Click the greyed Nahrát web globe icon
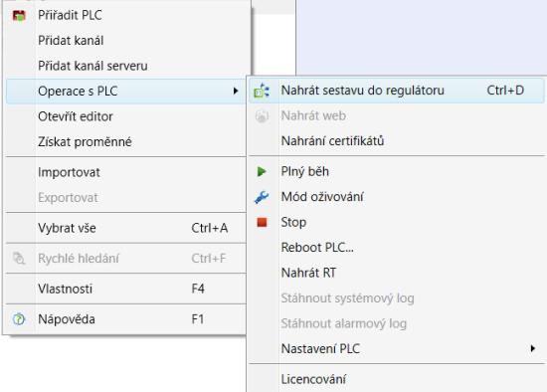This screenshot has height=392, width=547. [262, 115]
